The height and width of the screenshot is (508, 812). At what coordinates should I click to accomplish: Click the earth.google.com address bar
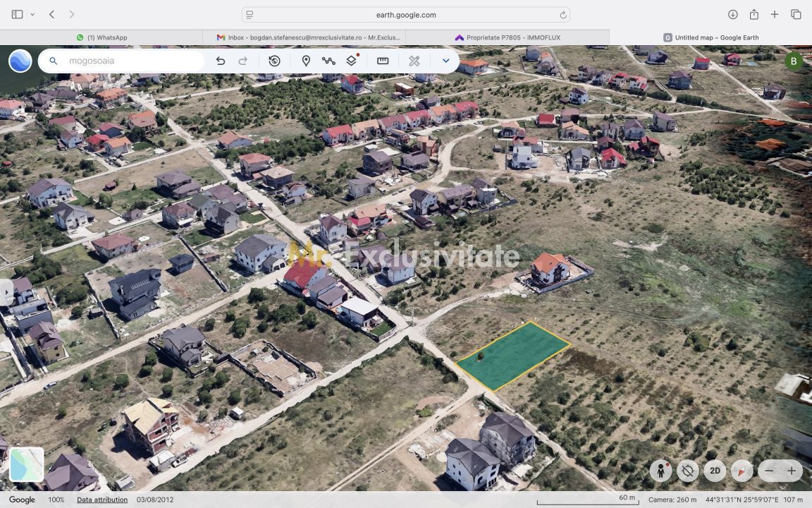(x=405, y=15)
